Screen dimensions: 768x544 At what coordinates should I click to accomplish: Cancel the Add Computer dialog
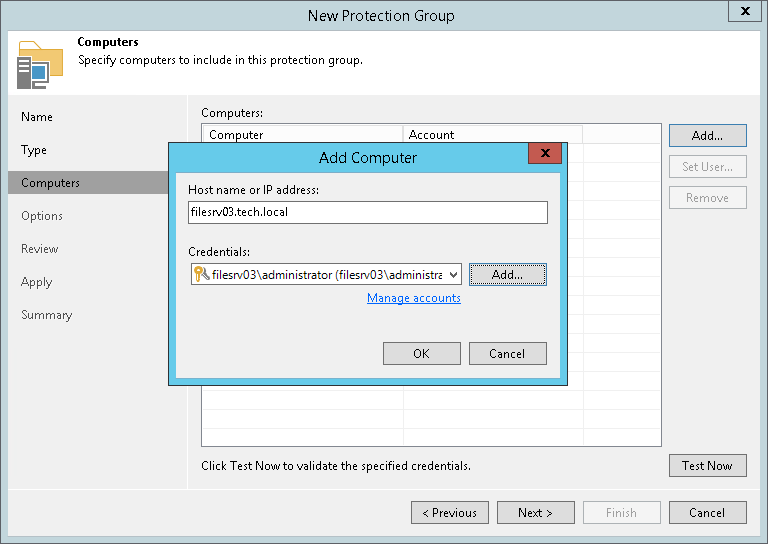[x=507, y=353]
